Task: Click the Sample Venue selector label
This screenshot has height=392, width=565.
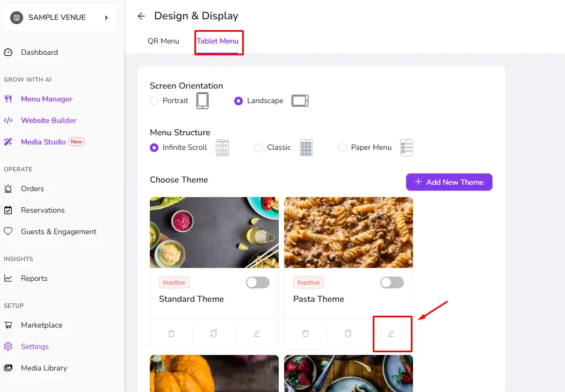Action: coord(57,17)
